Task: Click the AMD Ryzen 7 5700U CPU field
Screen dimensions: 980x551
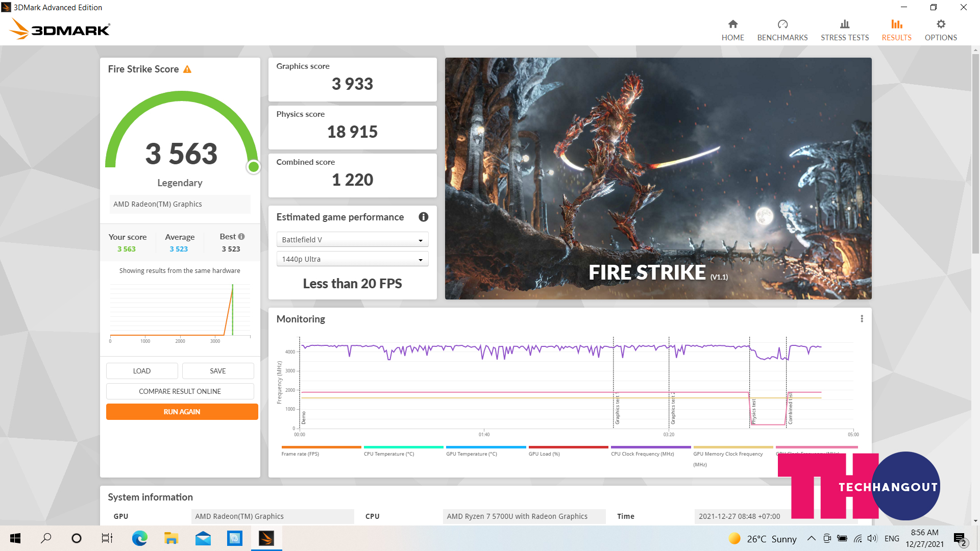Action: click(x=524, y=516)
